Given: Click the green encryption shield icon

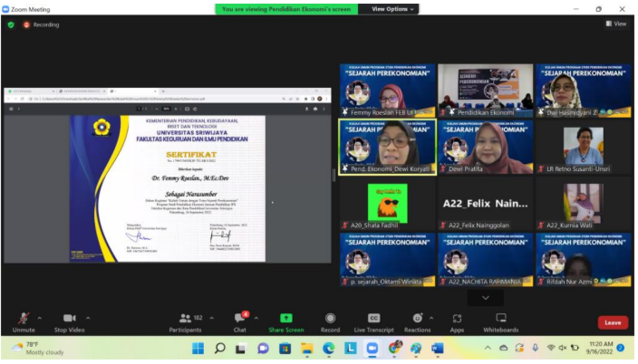Looking at the screenshot, I should (x=11, y=24).
